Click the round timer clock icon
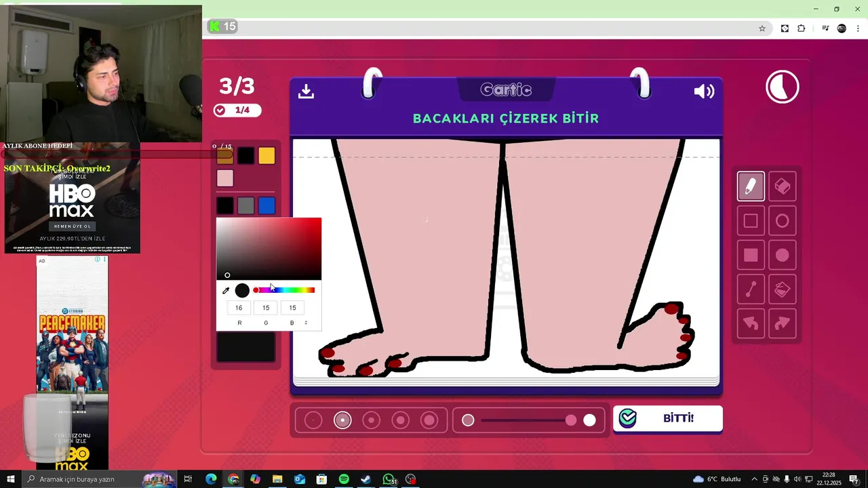Screen dimensions: 868x488 point(783,87)
